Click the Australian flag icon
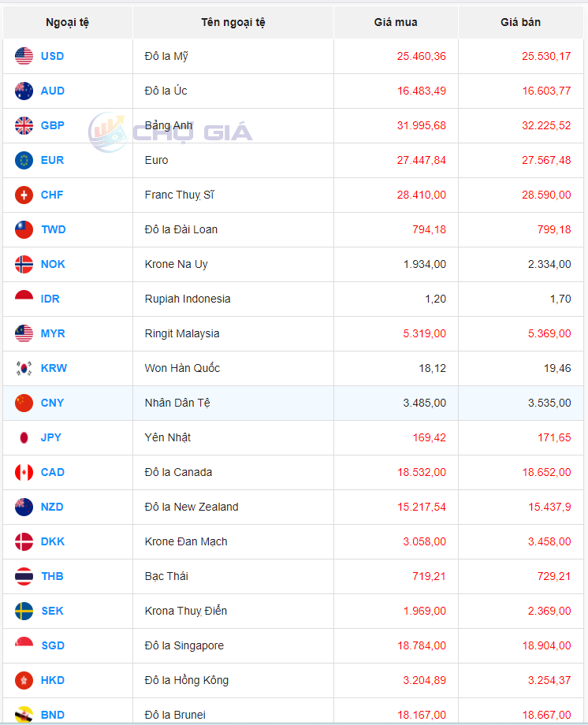 (24, 91)
